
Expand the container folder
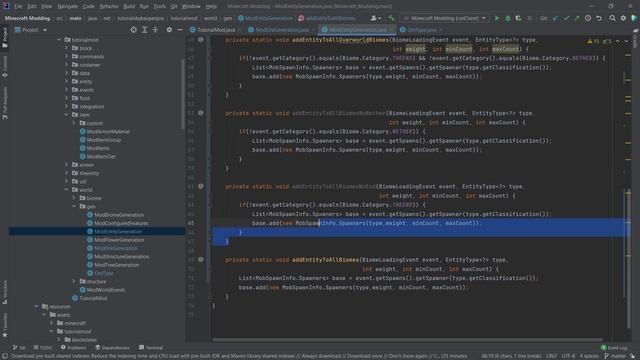click(x=67, y=65)
